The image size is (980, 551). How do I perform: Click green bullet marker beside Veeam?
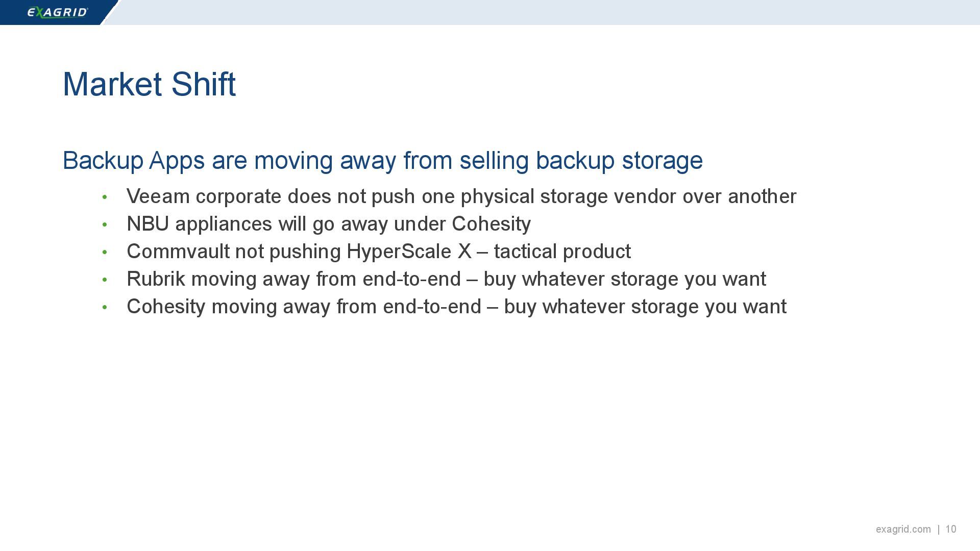click(105, 197)
